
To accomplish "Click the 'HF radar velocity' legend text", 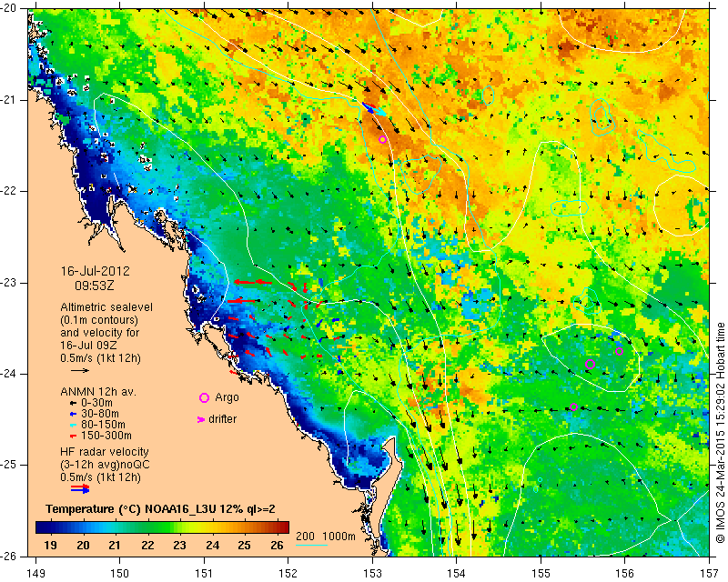I will (x=105, y=452).
